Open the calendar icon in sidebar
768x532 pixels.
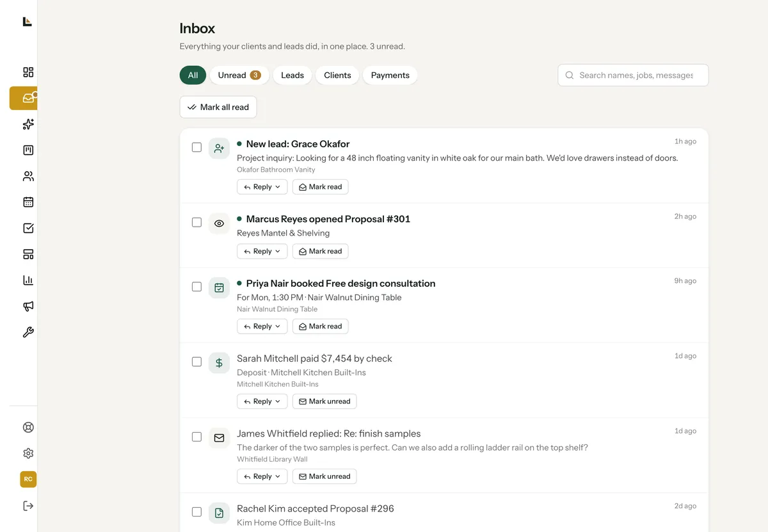[28, 202]
